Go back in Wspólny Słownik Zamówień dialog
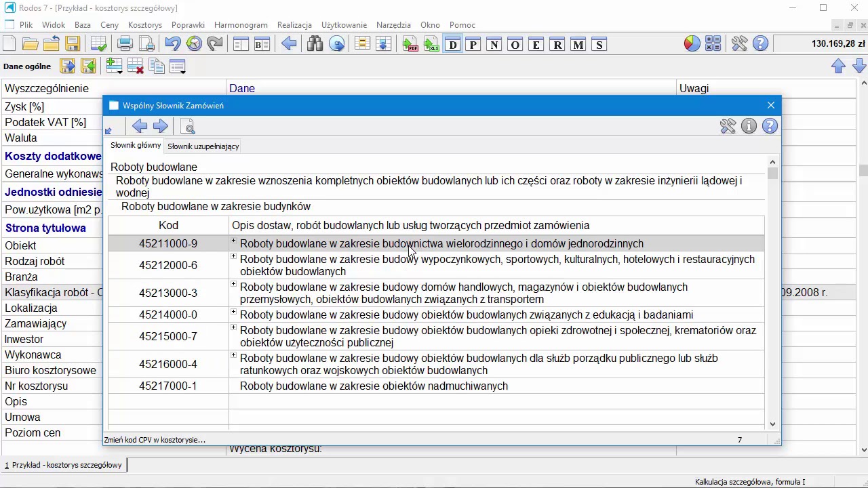The height and width of the screenshot is (488, 868). (140, 126)
